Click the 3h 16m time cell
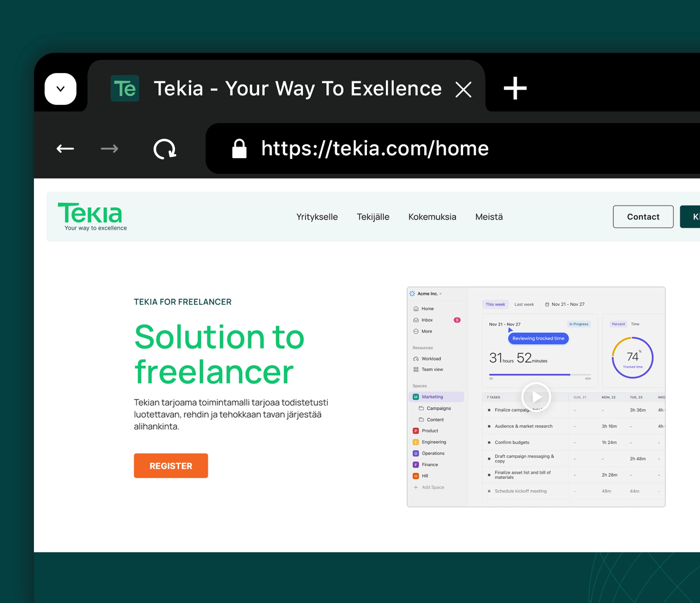Screen dimensions: 700x603 click(x=609, y=426)
